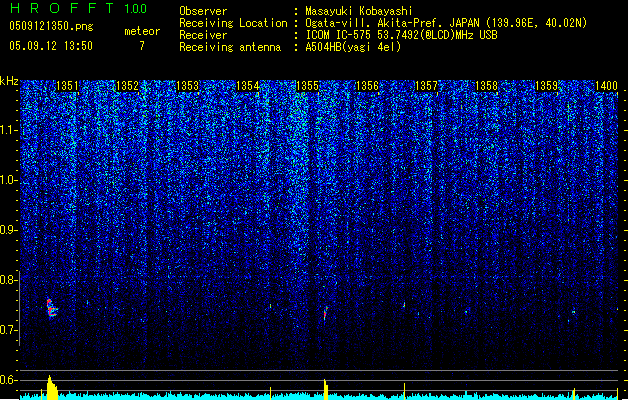Click the 1352 time marker
This screenshot has width=629, height=400.
[x=127, y=86]
